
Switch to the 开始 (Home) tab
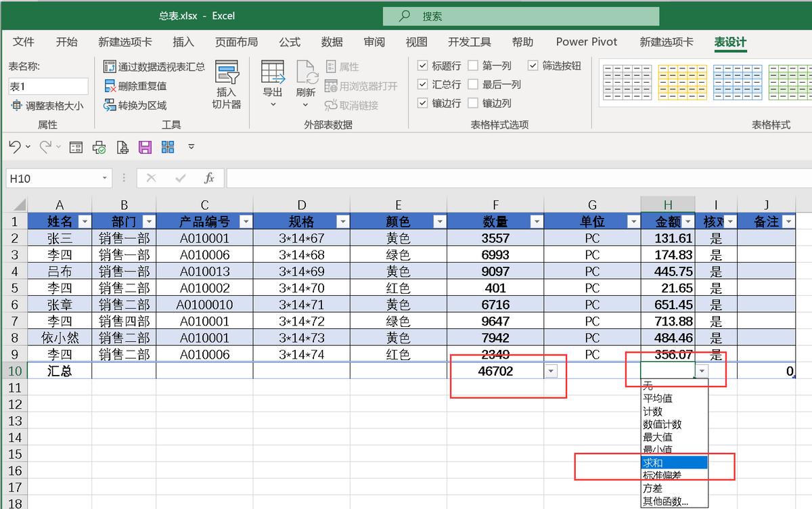click(67, 42)
